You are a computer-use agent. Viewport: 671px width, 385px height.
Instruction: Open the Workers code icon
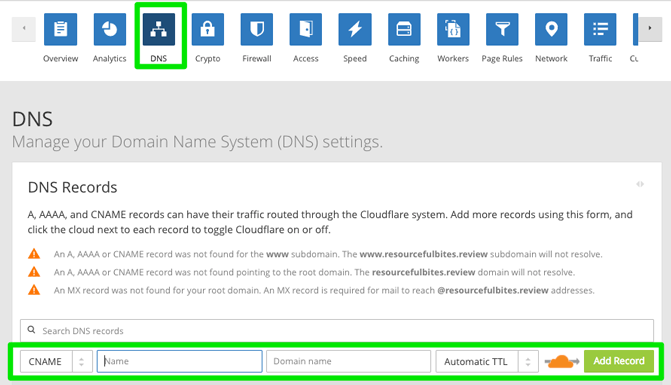(x=453, y=29)
